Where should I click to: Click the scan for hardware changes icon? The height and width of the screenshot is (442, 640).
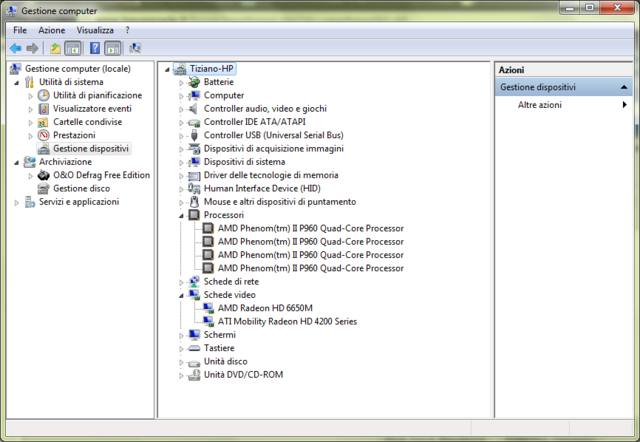point(135,48)
